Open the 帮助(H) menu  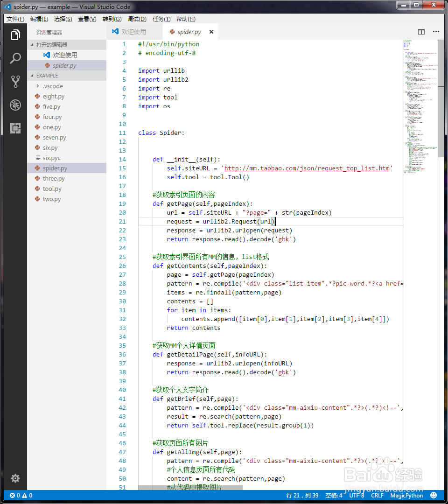coord(186,19)
